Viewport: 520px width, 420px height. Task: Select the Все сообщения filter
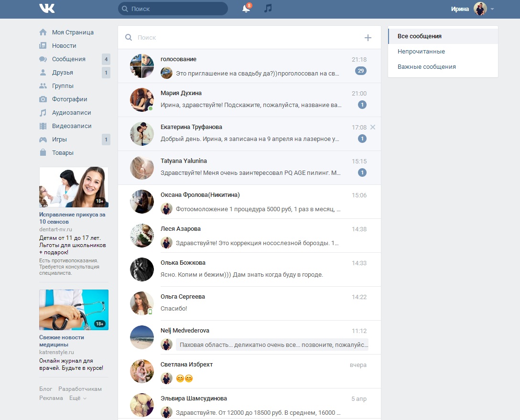coord(443,36)
